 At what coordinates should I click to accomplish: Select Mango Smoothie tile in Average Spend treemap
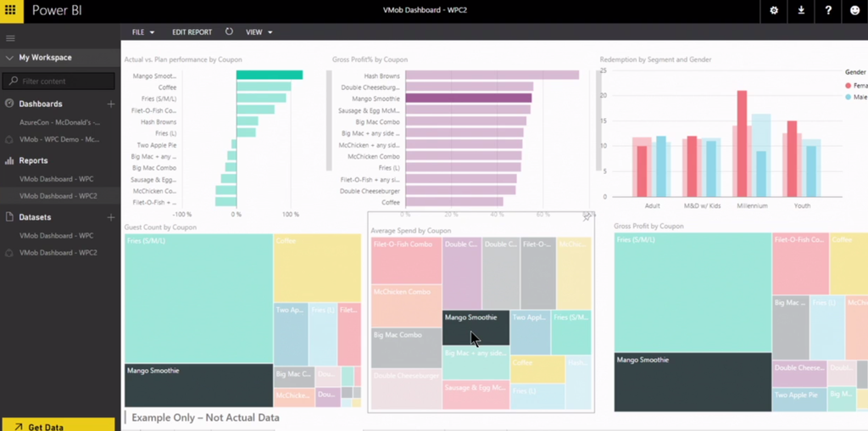point(476,327)
